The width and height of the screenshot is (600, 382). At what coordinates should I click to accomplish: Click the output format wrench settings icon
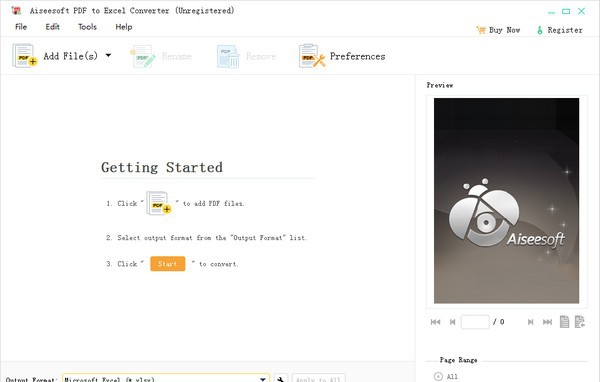click(280, 379)
